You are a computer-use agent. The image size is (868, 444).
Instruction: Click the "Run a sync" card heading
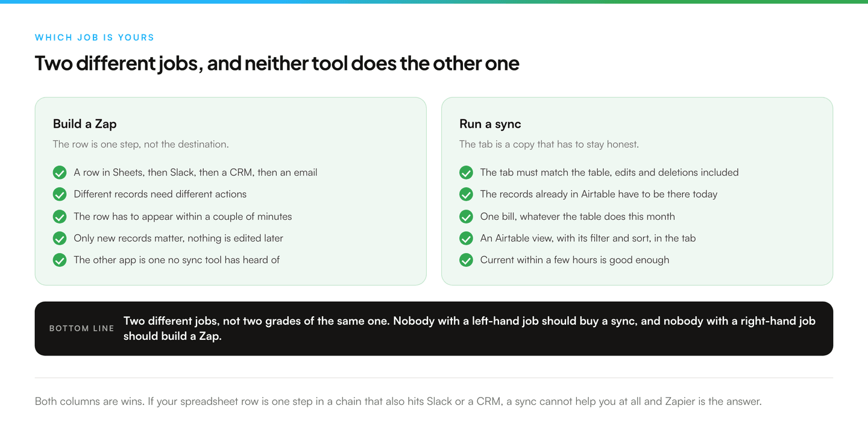coord(490,124)
